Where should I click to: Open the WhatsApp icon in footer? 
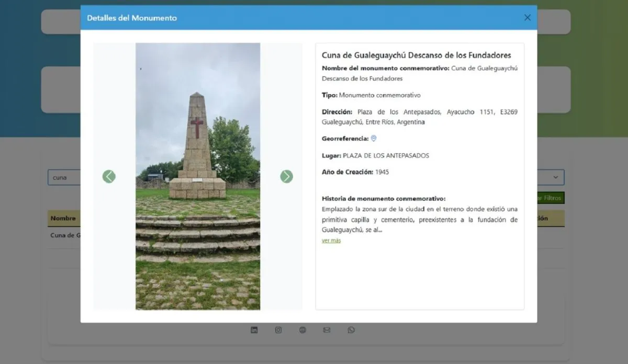pyautogui.click(x=351, y=330)
